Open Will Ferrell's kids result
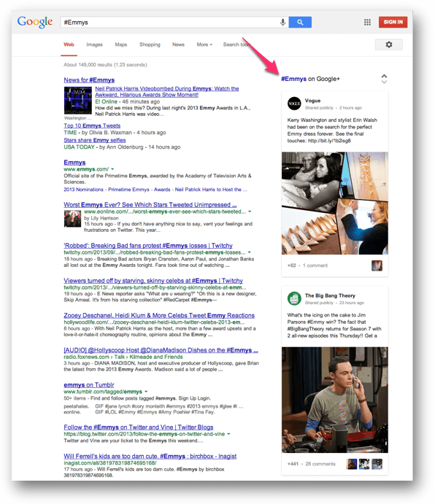 tap(150, 456)
